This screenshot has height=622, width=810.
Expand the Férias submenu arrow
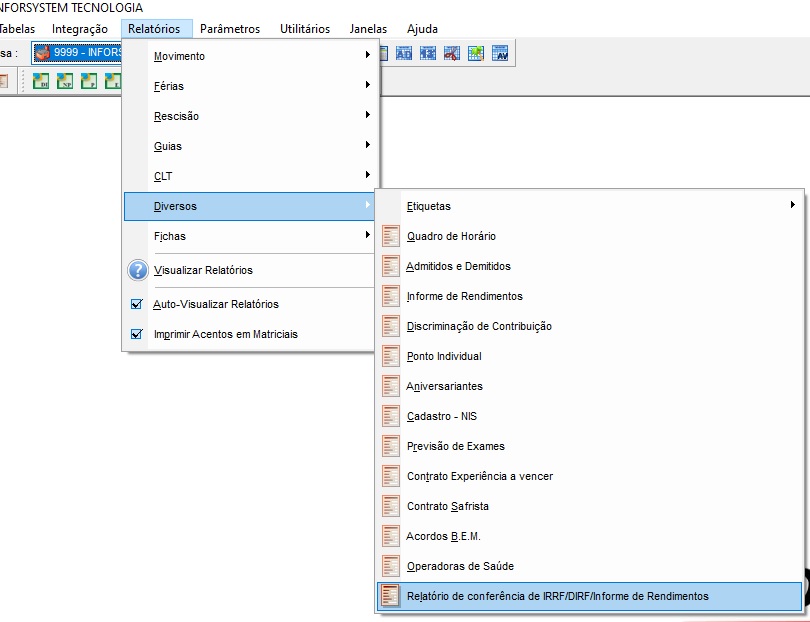click(367, 84)
